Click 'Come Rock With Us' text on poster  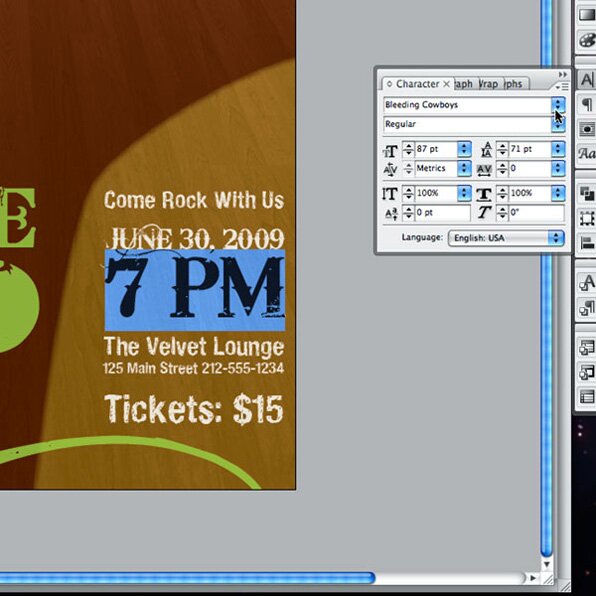point(194,200)
